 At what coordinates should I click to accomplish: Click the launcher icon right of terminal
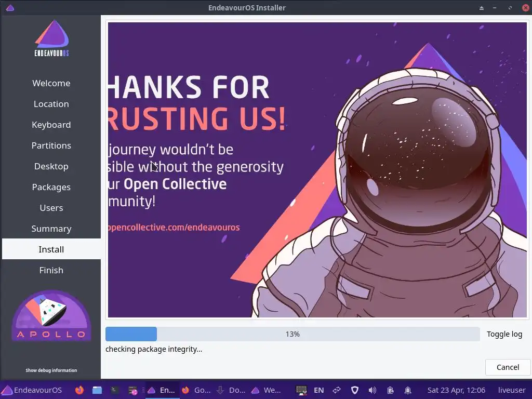point(132,390)
